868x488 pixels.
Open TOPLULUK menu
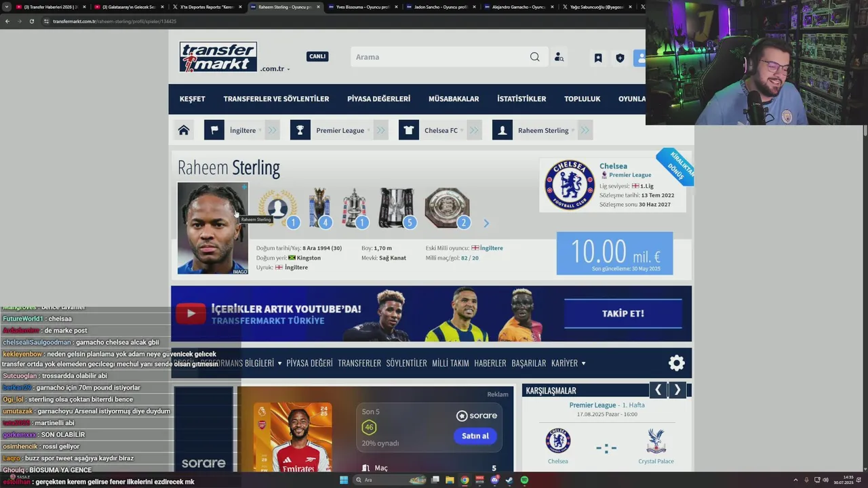click(582, 99)
